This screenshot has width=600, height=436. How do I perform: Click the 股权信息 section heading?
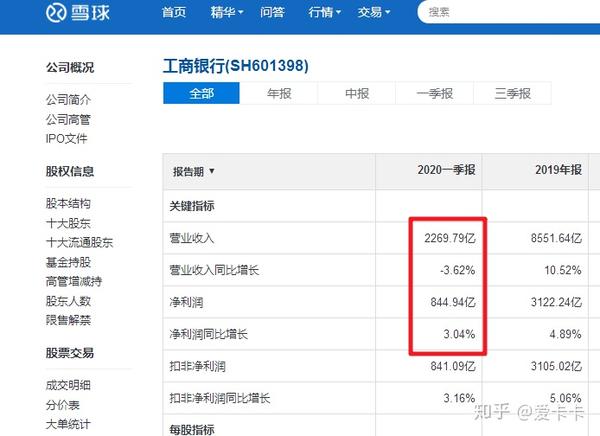[x=70, y=171]
